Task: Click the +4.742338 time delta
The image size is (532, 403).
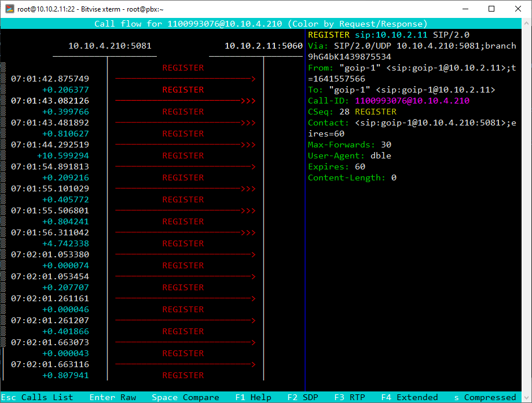Action: 65,243
